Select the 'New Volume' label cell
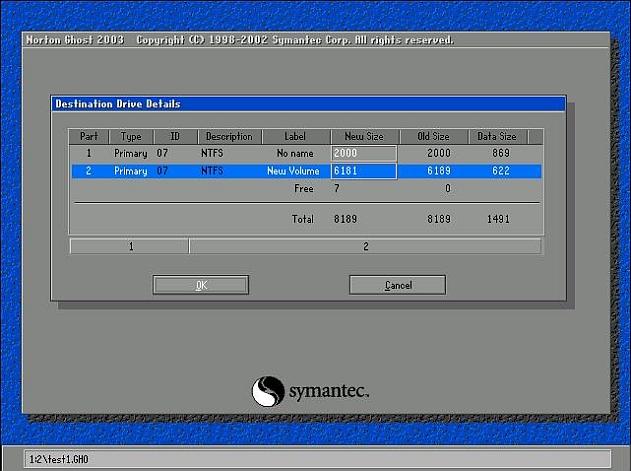 (293, 171)
